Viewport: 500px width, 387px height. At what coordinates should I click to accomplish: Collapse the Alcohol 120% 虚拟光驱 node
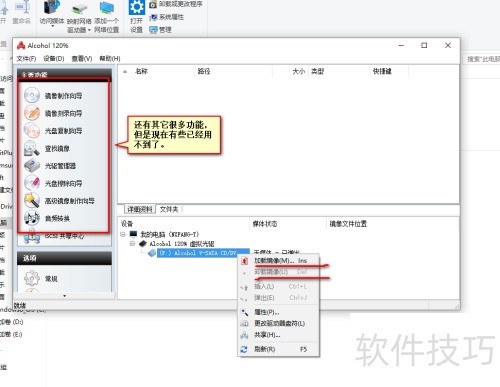coord(132,244)
